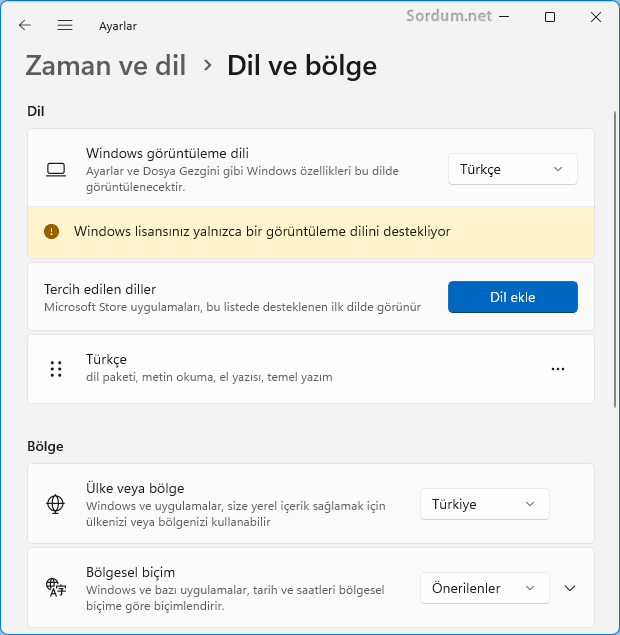
Task: Maximize the Ayarlar window
Action: coord(550,17)
